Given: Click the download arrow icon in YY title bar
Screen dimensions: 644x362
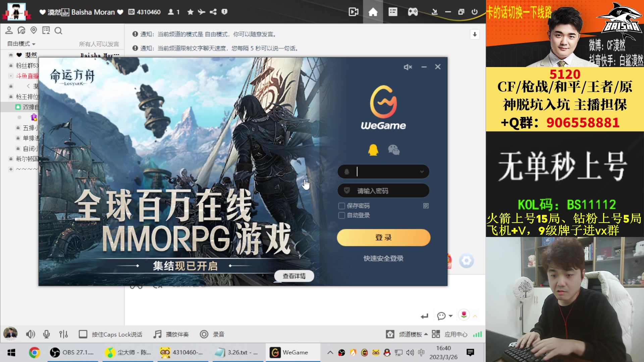Looking at the screenshot, I should click(x=435, y=12).
